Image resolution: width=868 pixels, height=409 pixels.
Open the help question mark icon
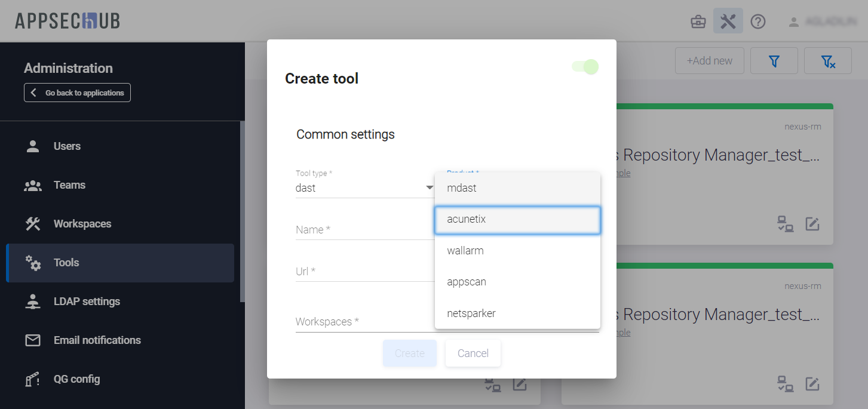(x=758, y=22)
